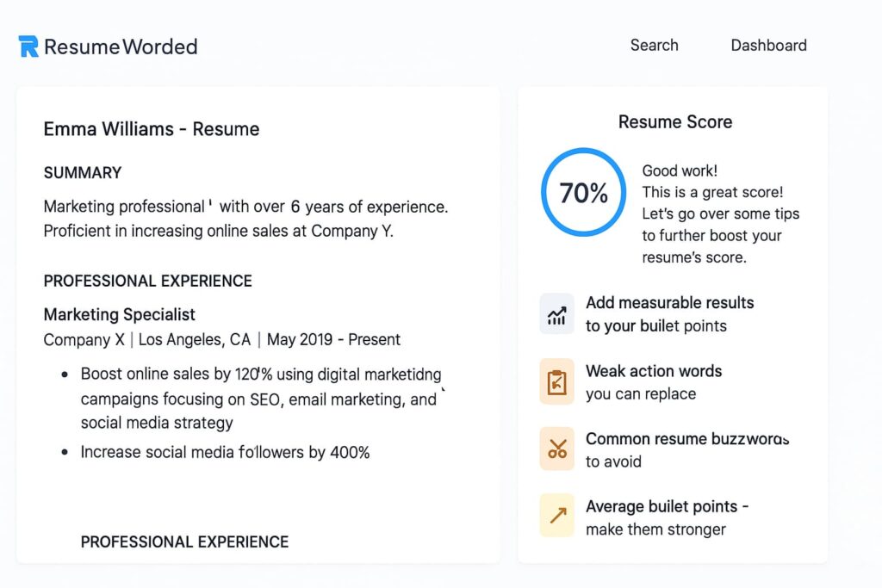Click the 'Emma Williams - Resume' title

(152, 129)
